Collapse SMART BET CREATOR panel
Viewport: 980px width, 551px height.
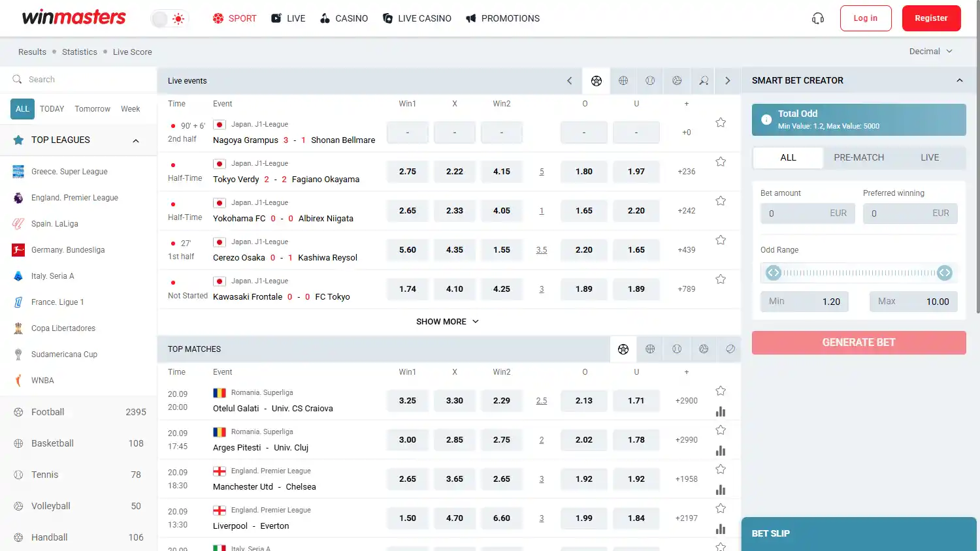[960, 80]
